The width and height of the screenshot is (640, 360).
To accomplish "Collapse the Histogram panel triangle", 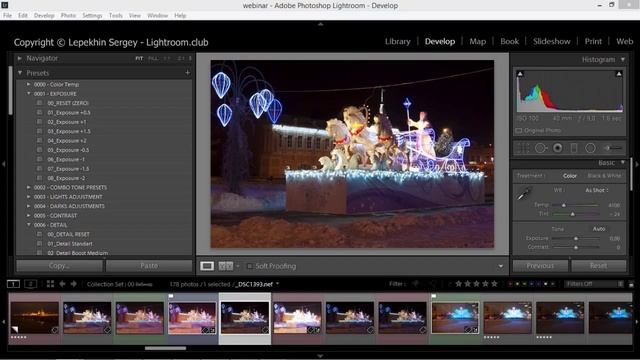I will point(623,59).
